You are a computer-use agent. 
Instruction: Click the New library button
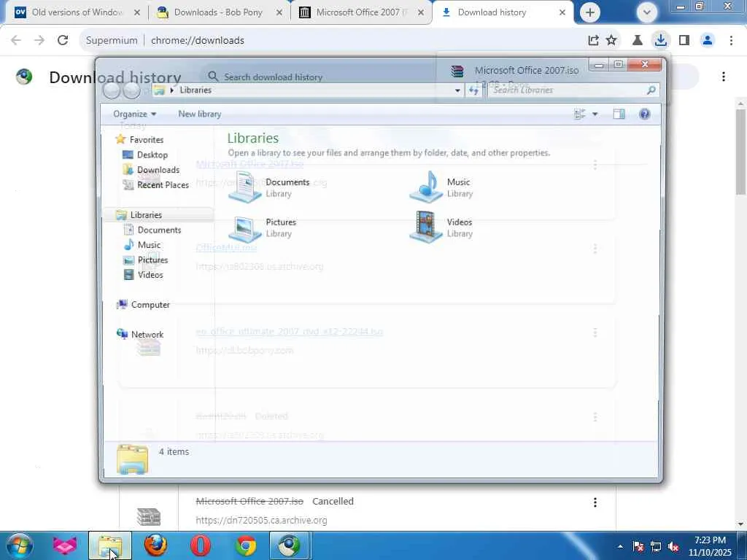coord(200,114)
